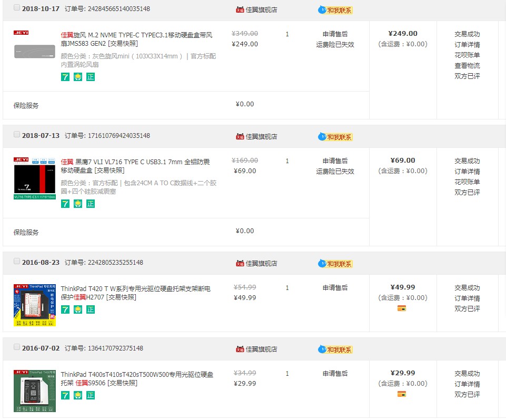Viewport: 506px width, 420px height.
Task: Open 黑鹰7 VL716 enclosure product thumbnail
Action: tap(35, 178)
